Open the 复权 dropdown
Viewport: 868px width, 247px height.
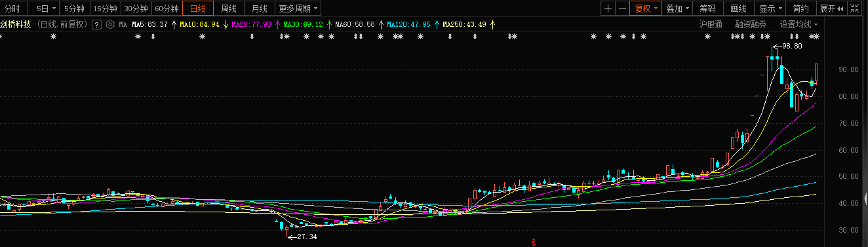pyautogui.click(x=646, y=9)
